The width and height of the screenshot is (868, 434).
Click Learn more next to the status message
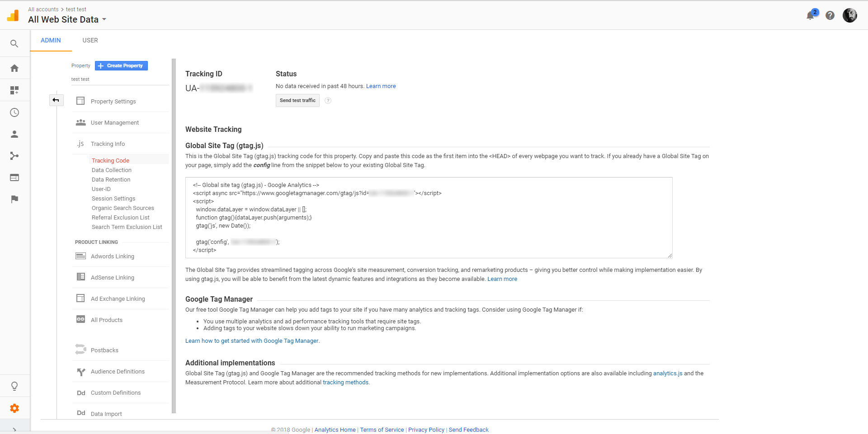click(x=381, y=86)
